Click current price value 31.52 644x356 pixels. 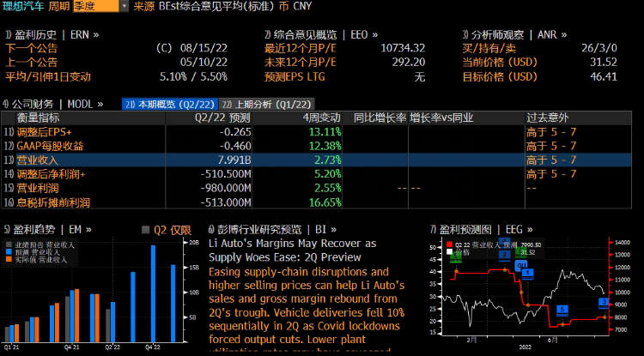point(604,63)
